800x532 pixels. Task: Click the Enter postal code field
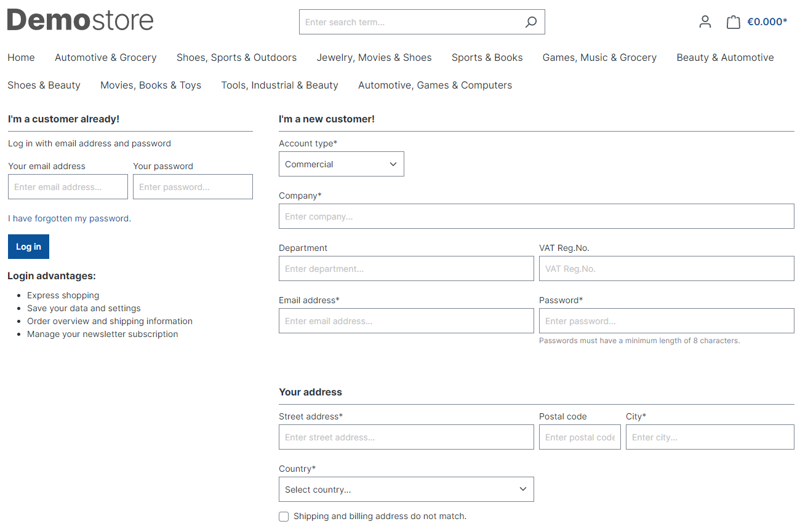pos(580,437)
